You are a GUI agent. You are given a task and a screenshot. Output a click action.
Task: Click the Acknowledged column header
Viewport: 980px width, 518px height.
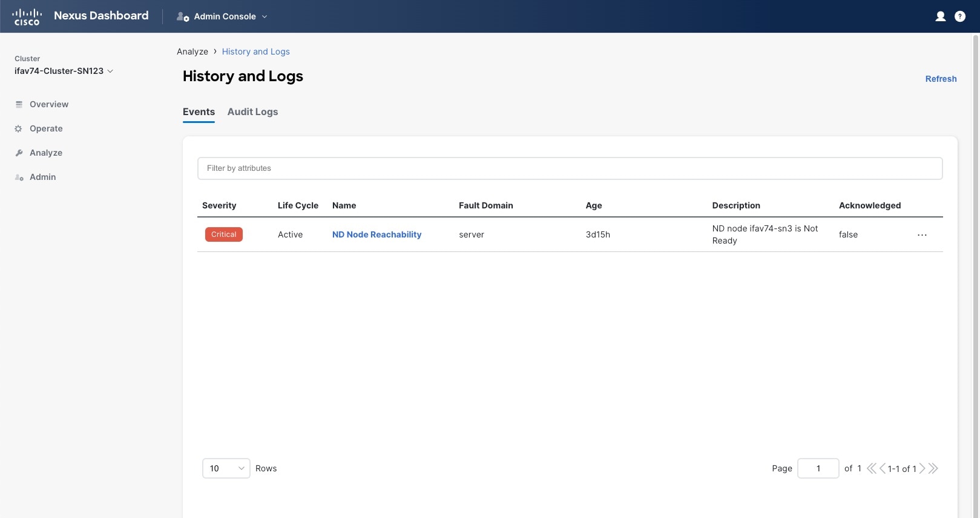point(870,205)
